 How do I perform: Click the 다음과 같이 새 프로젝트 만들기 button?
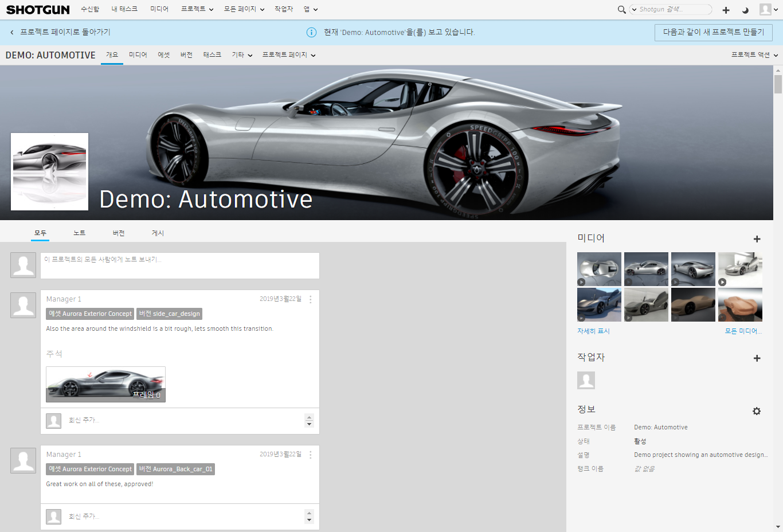point(713,33)
